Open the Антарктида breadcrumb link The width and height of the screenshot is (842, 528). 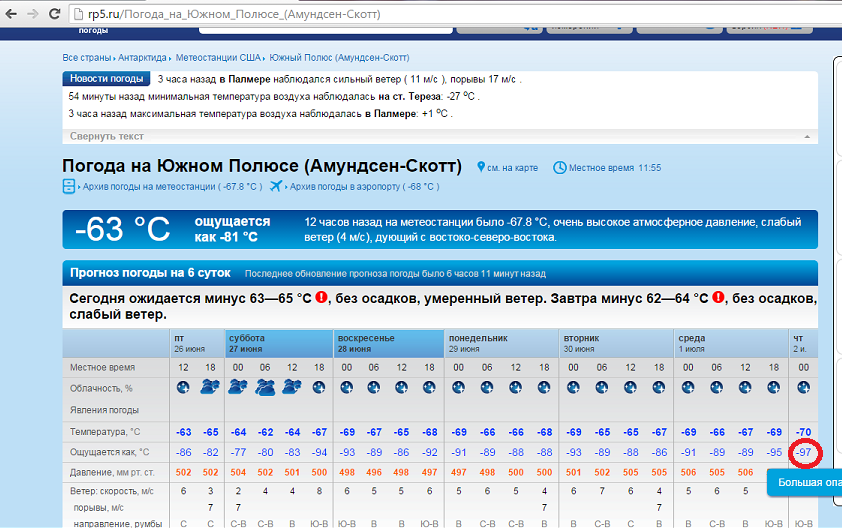tap(145, 58)
